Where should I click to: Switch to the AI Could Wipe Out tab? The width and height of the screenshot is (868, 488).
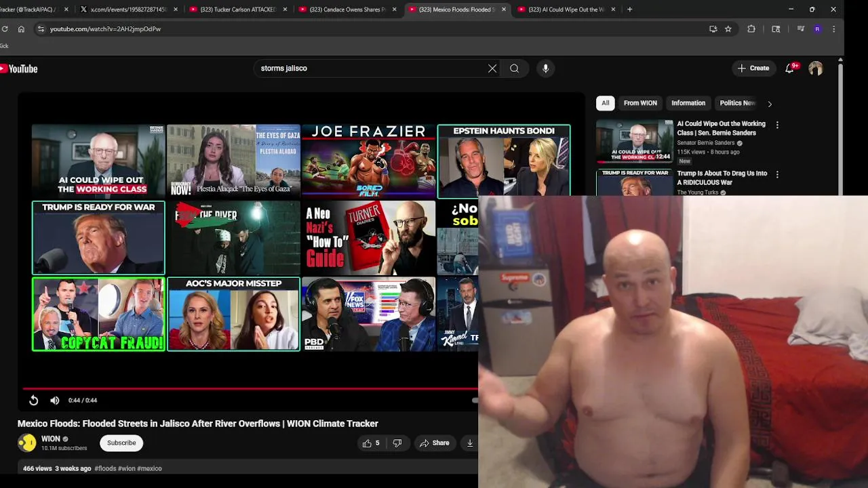pos(566,9)
